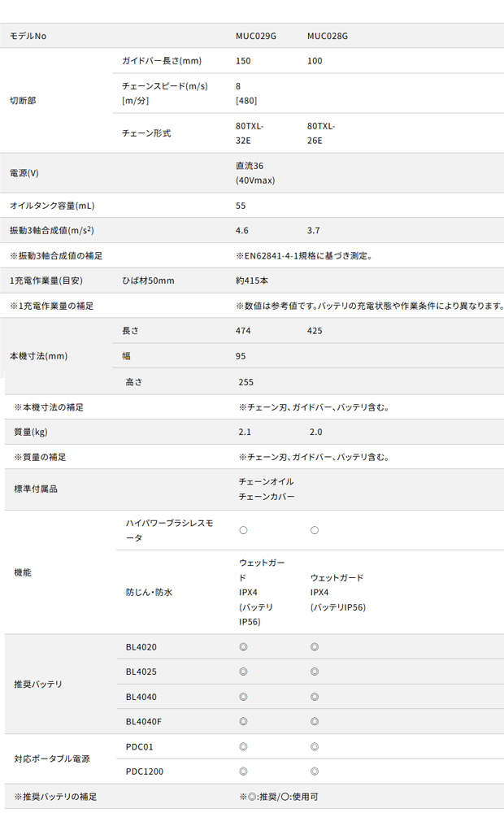Click the ガイドバー長さ(mm) row label
This screenshot has width=504, height=813.
(x=161, y=61)
